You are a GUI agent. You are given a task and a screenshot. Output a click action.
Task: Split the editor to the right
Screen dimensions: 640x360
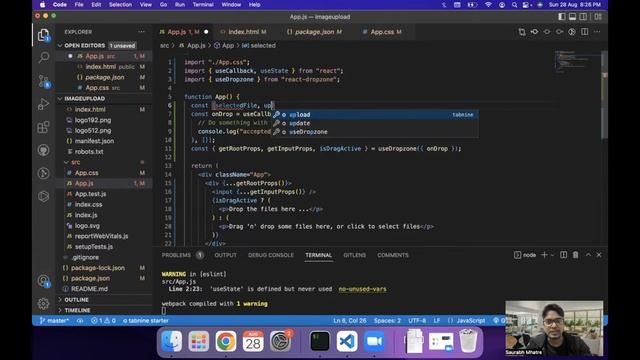tap(584, 32)
